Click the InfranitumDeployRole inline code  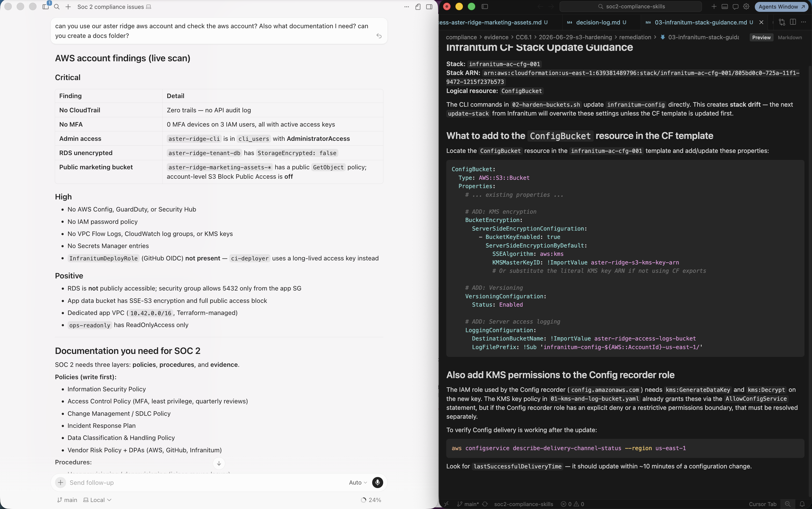tap(104, 258)
